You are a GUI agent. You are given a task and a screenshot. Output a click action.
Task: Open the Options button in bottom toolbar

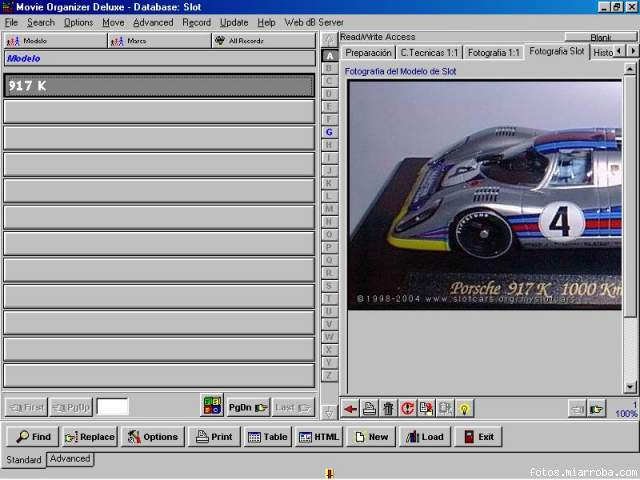click(153, 437)
